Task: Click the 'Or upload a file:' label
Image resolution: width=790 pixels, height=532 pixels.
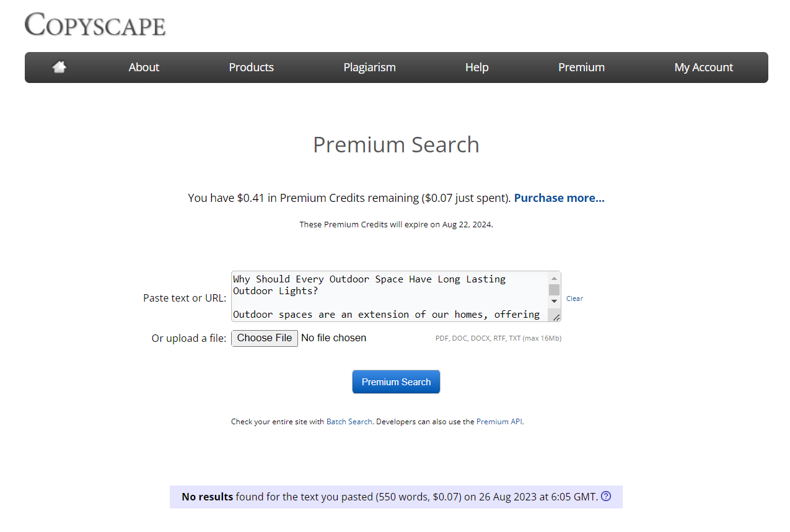Action: tap(189, 338)
